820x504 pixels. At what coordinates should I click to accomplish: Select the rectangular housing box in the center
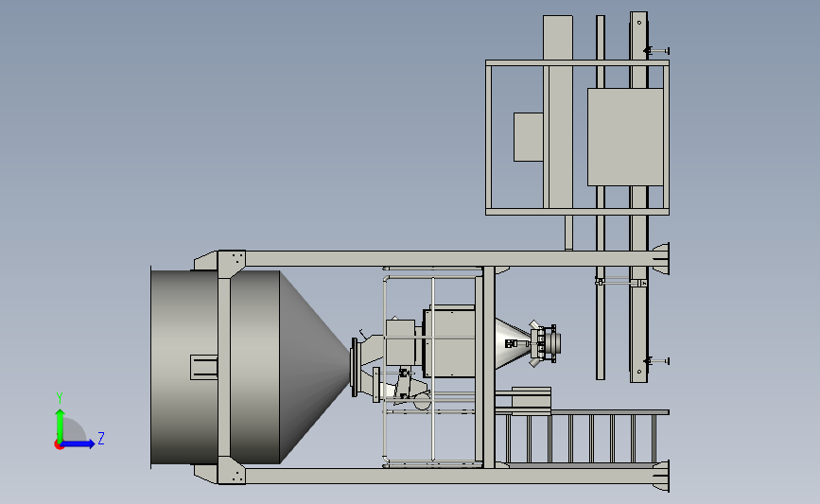pyautogui.click(x=448, y=342)
